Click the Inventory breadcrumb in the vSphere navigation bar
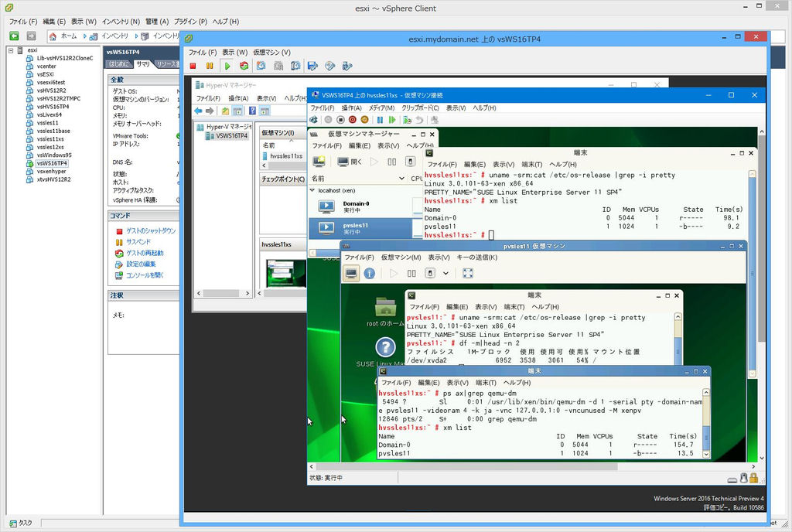 pyautogui.click(x=114, y=36)
